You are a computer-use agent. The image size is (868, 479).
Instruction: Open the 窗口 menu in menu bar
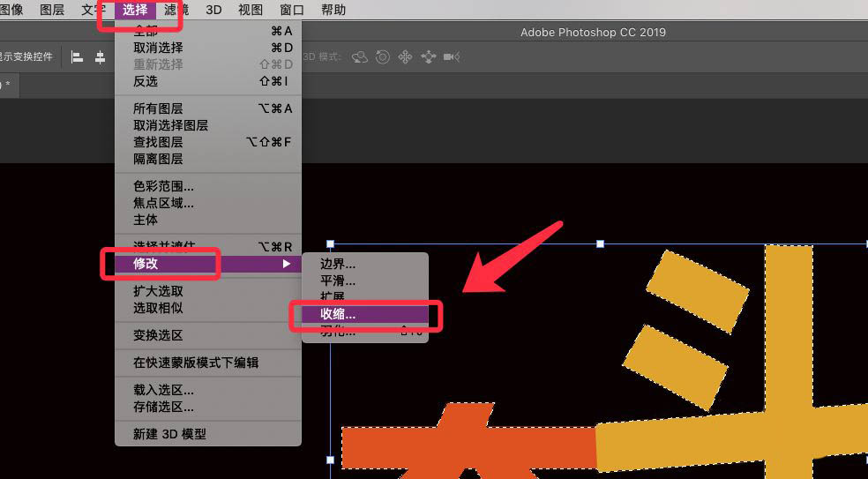[x=292, y=10]
